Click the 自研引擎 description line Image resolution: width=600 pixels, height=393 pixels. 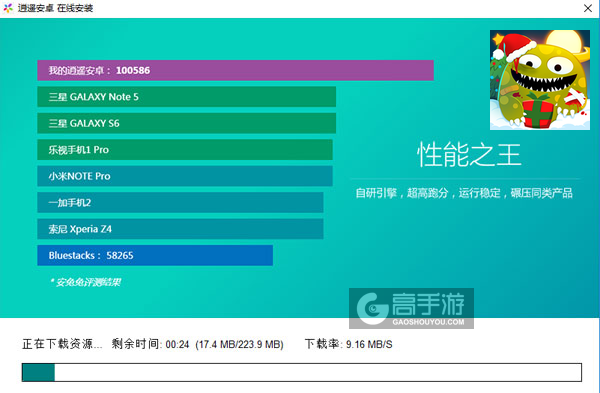tap(464, 193)
